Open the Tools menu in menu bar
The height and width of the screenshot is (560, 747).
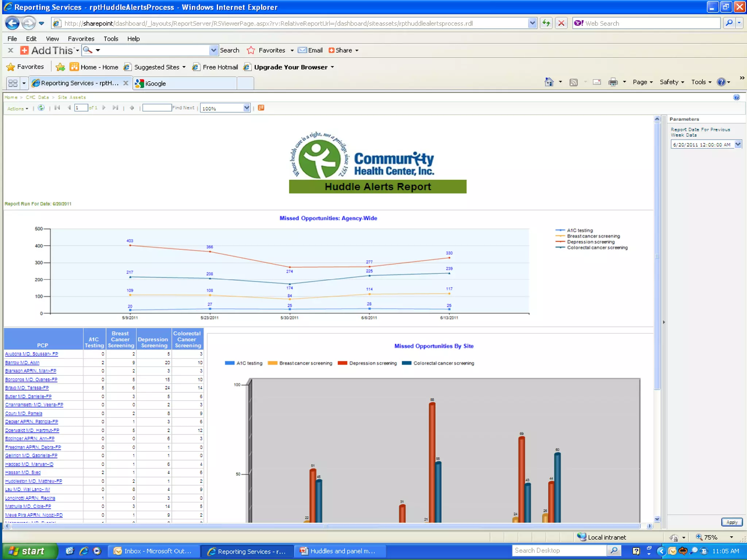pos(111,39)
